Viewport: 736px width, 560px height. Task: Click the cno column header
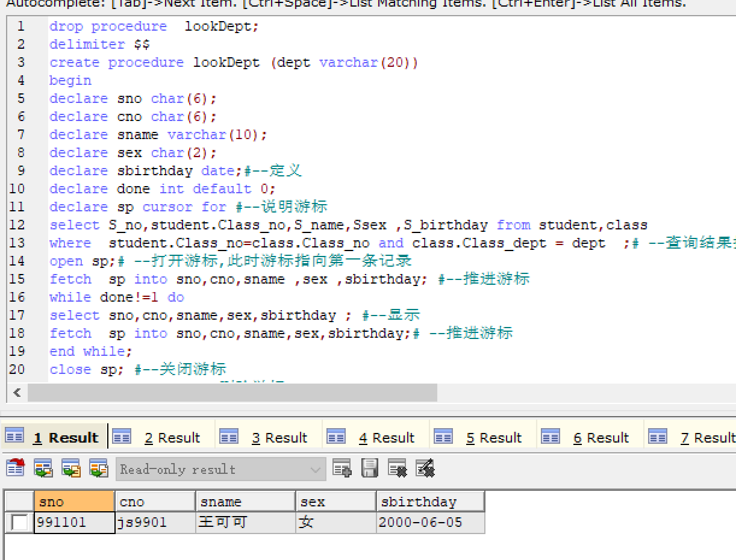[x=155, y=502]
